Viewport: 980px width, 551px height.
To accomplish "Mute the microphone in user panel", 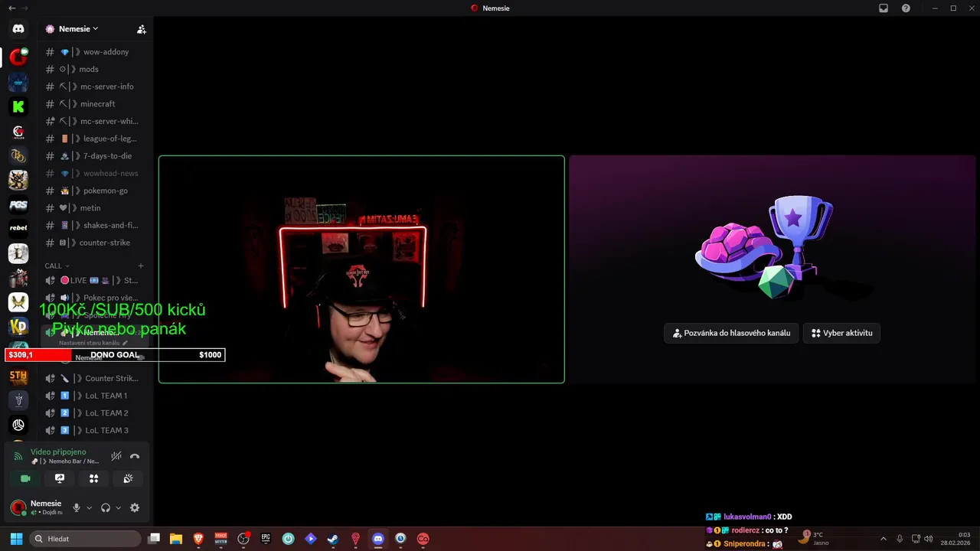I will [76, 507].
